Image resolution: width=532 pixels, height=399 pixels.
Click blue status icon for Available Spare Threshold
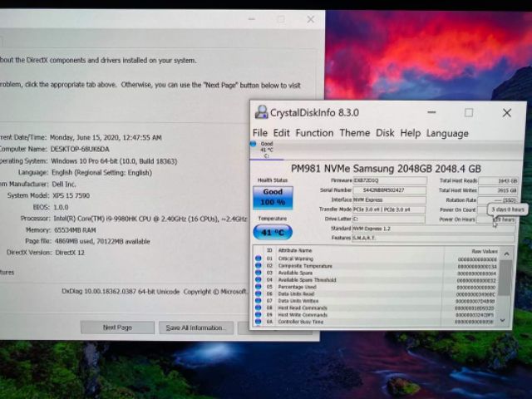tap(259, 280)
